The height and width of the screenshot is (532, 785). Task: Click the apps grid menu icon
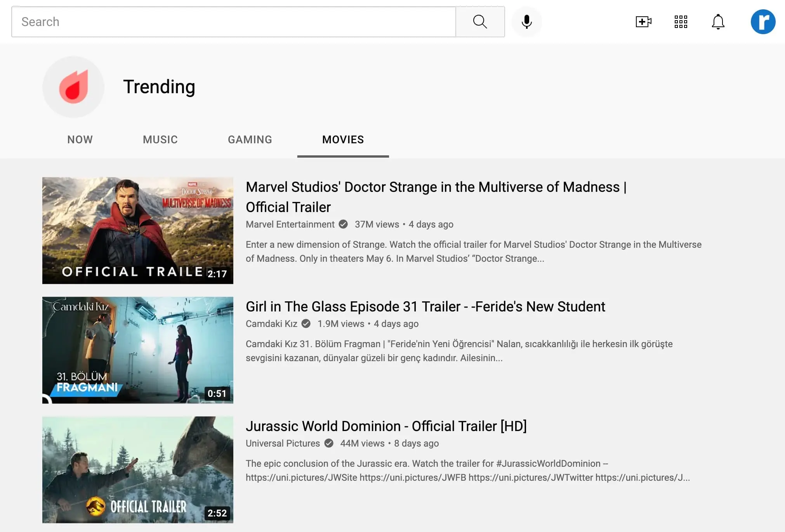[x=681, y=21]
